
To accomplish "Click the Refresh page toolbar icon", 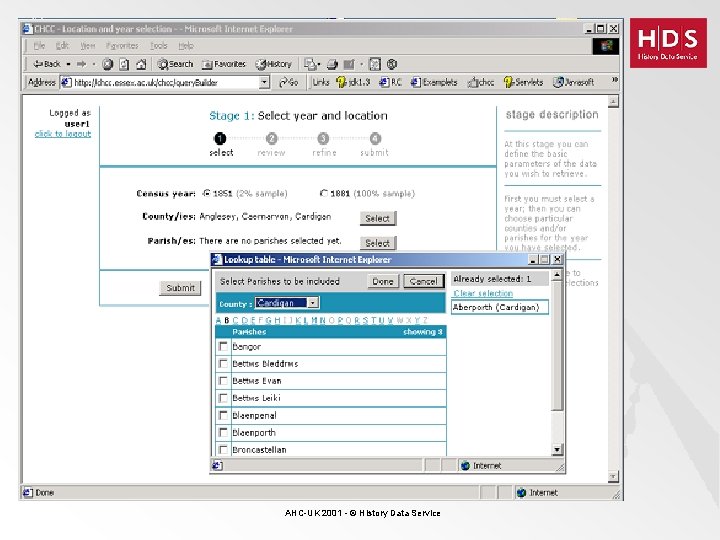I will (124, 64).
